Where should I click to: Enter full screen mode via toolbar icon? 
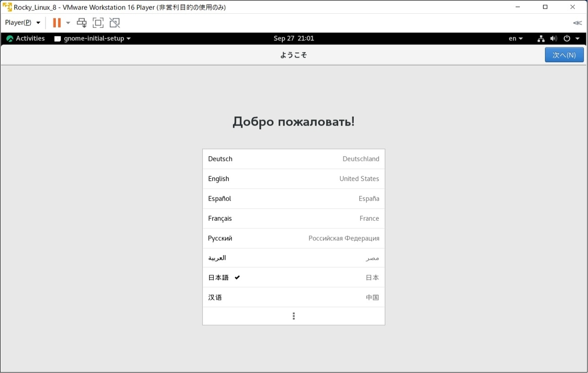pyautogui.click(x=98, y=23)
